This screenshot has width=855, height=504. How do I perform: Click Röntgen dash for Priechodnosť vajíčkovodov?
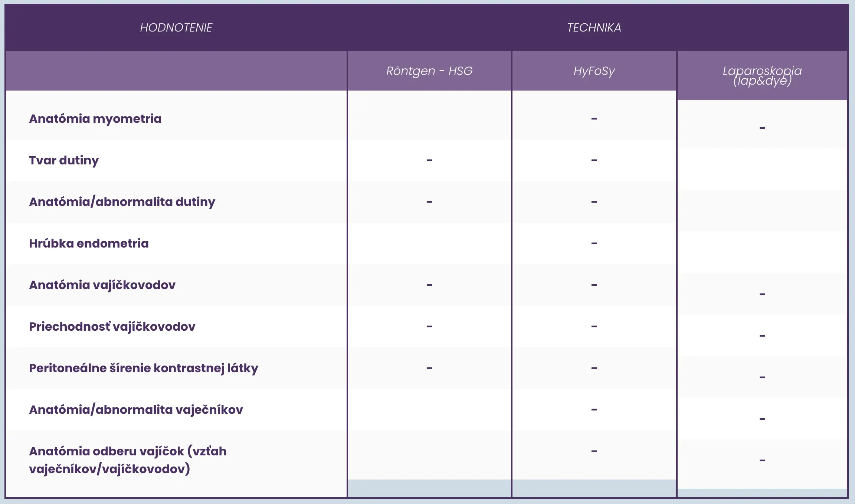click(429, 327)
